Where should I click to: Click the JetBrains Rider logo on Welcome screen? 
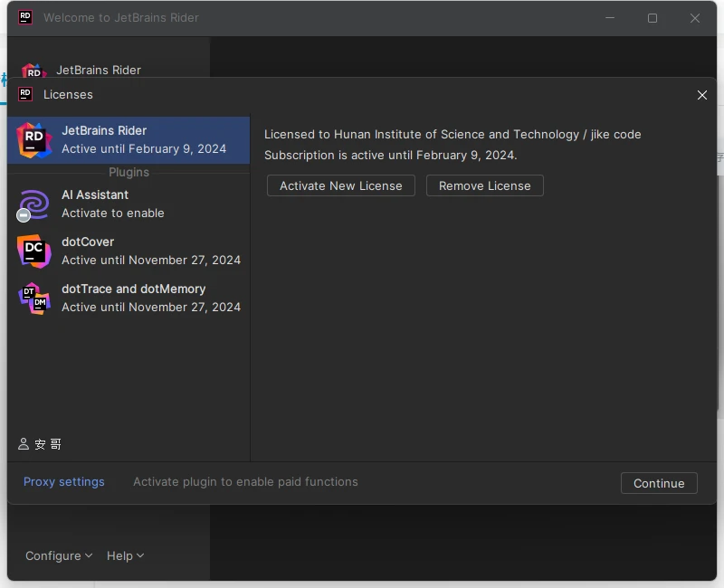coord(33,71)
